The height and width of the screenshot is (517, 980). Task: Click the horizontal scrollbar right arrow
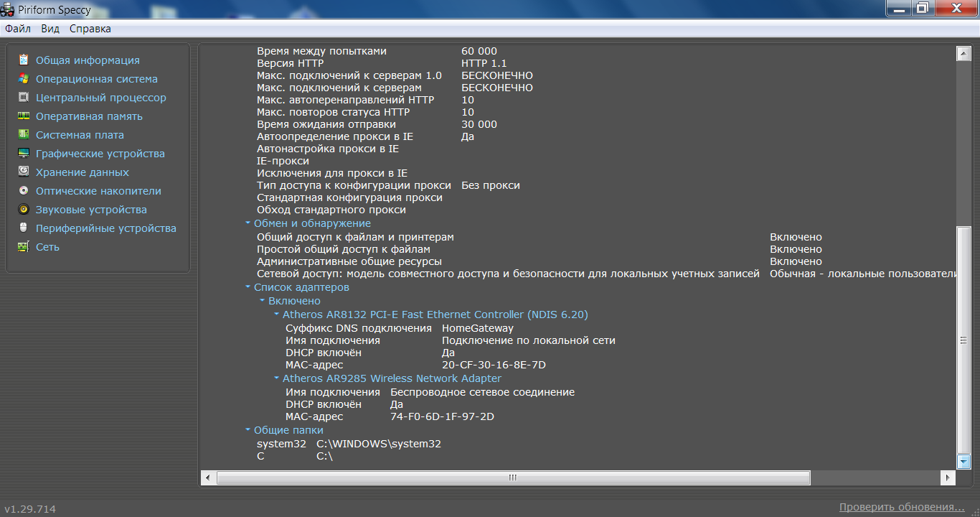tap(949, 478)
